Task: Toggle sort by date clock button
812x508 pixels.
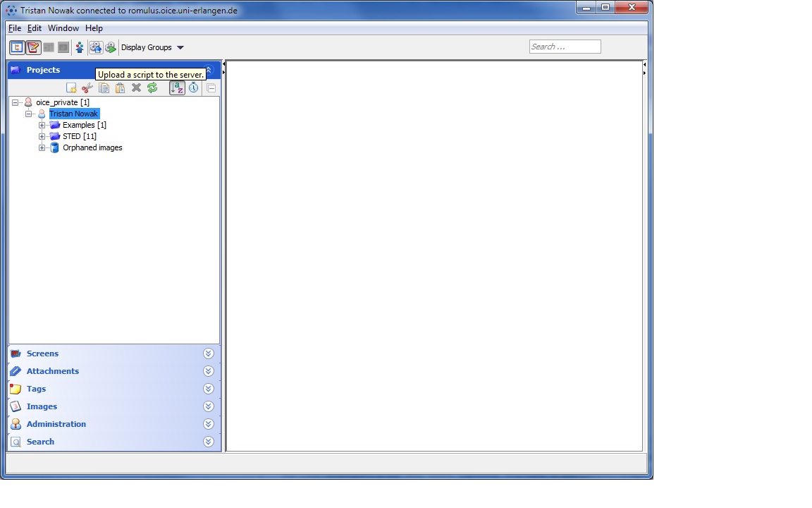Action: click(x=193, y=88)
